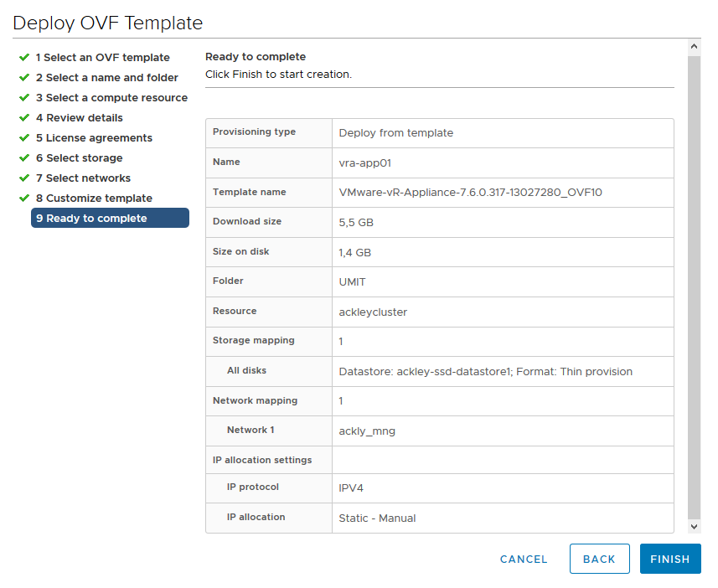Navigate to step 8 Customize template
The width and height of the screenshot is (718, 588).
point(94,199)
